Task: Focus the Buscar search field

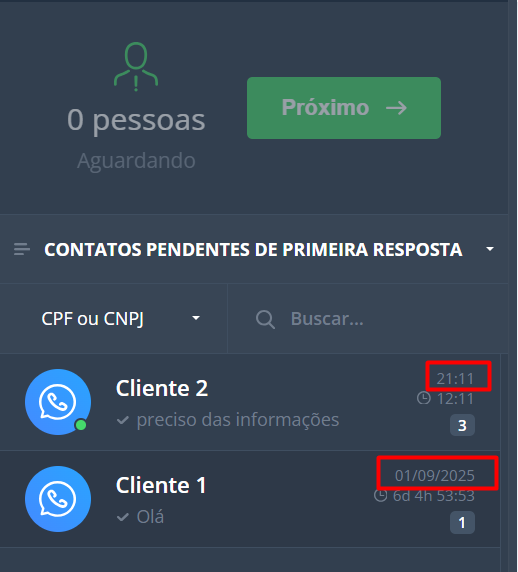Action: click(368, 318)
